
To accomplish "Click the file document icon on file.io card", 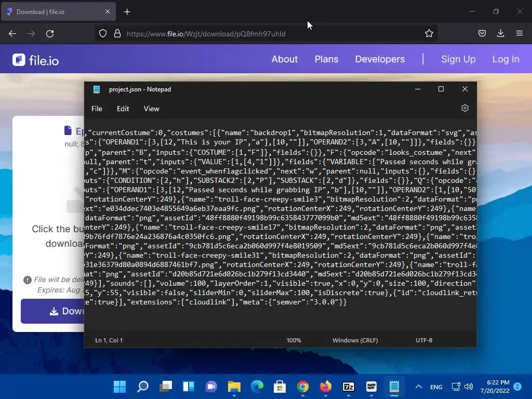I will [x=68, y=130].
